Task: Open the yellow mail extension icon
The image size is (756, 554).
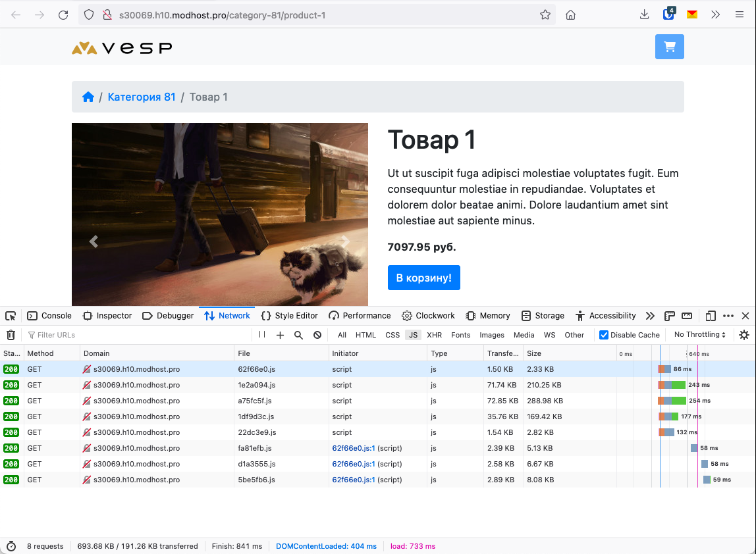Action: tap(692, 15)
